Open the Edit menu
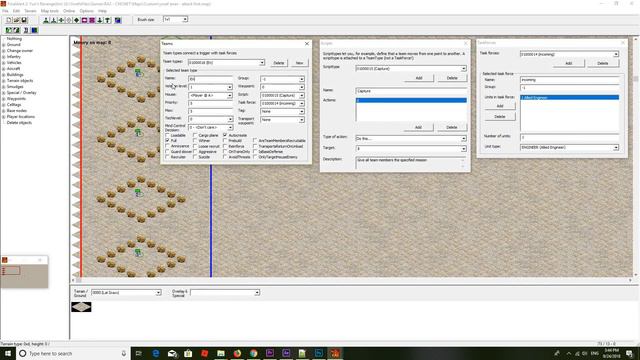Image resolution: width=640 pixels, height=360 pixels. (16, 11)
